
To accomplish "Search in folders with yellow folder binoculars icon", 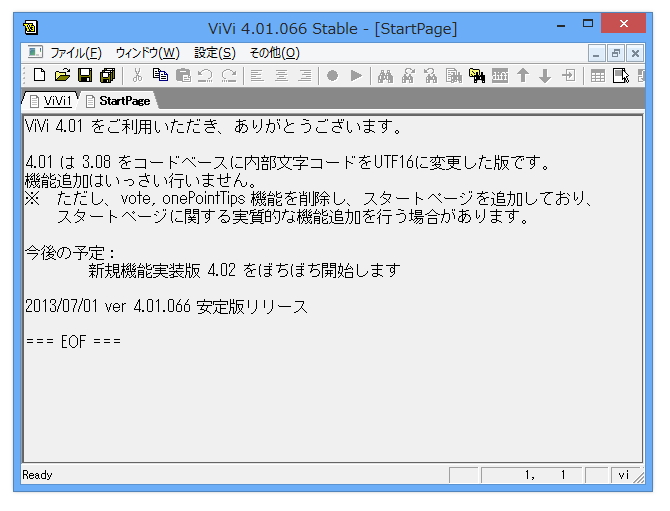I will 477,76.
